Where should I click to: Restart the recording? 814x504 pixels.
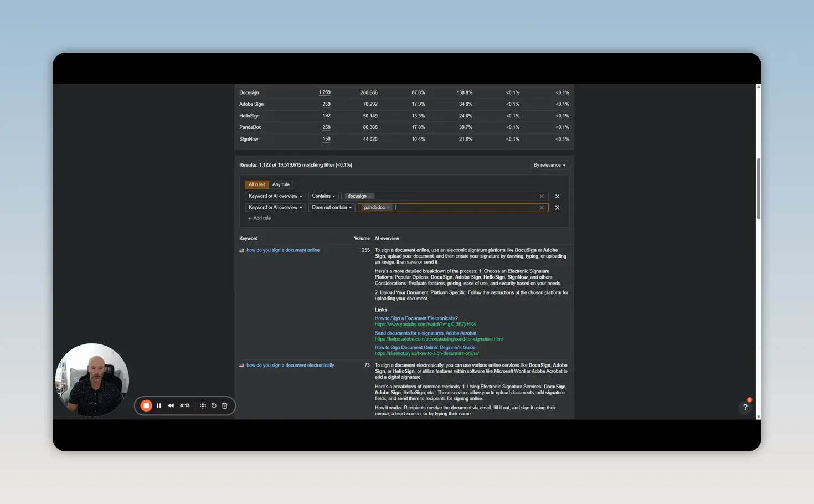pyautogui.click(x=214, y=405)
